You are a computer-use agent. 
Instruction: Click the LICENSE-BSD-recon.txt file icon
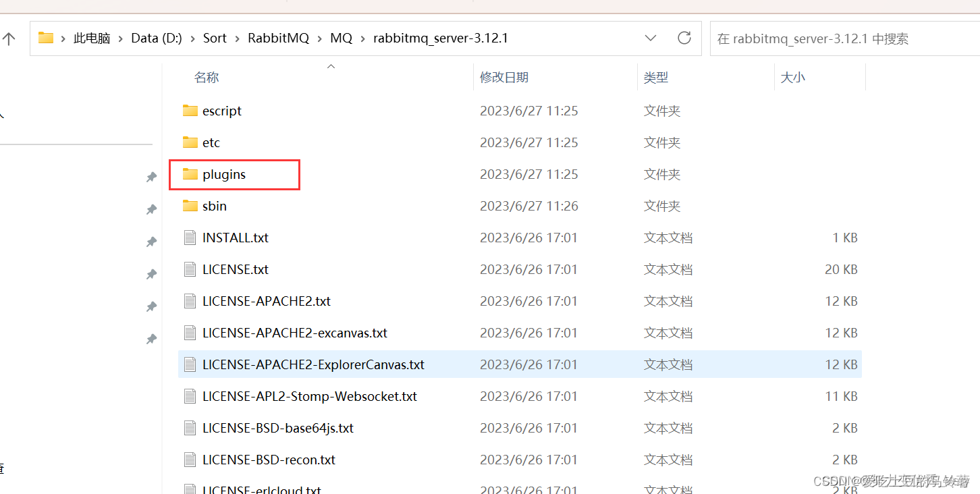point(190,460)
